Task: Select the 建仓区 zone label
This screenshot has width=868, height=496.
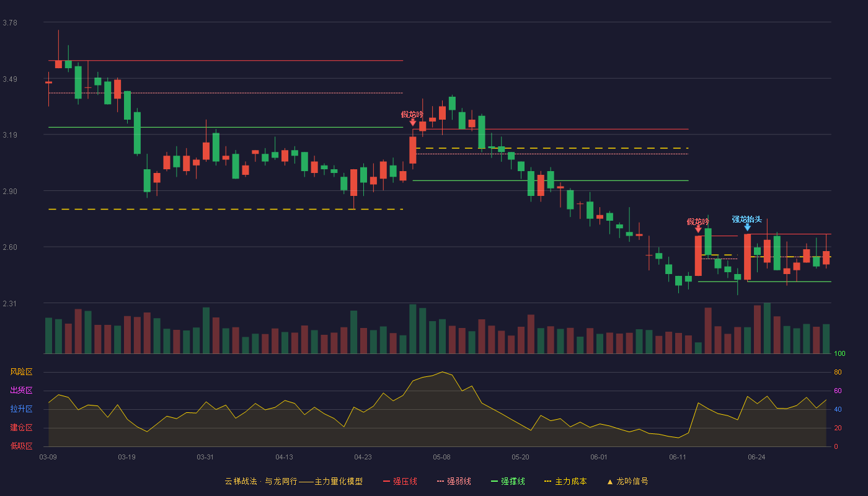Action: pos(21,428)
